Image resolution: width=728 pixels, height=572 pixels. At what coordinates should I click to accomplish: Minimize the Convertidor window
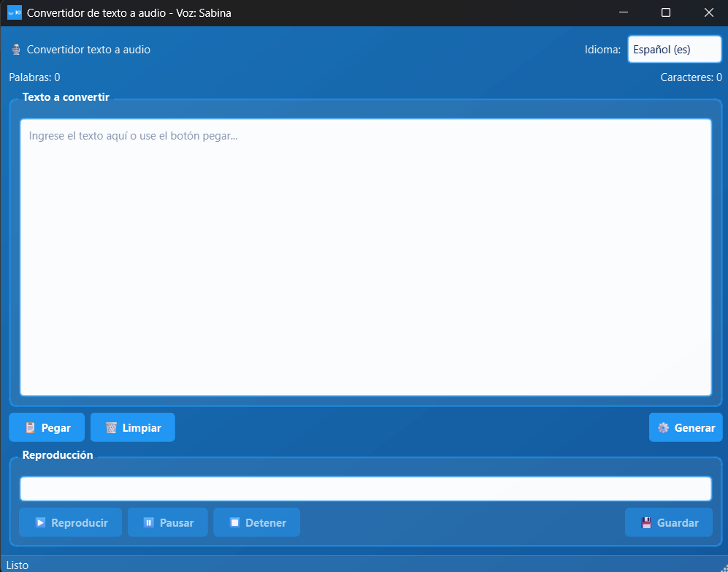coord(624,13)
